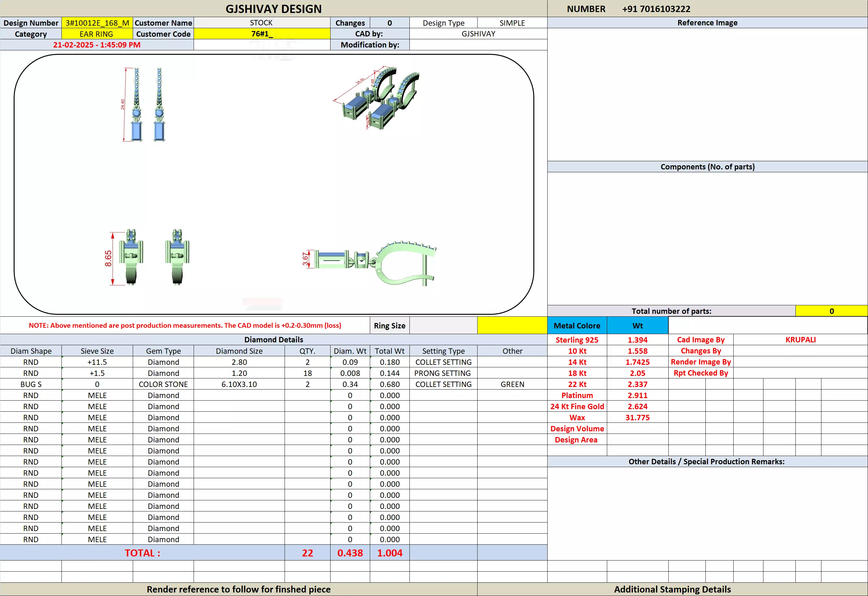Select the Modification by empty field
Image resolution: width=868 pixels, height=596 pixels.
478,45
